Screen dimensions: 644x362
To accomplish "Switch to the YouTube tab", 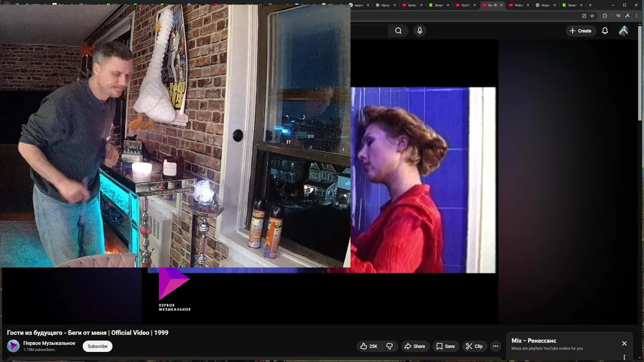I will 465,5.
